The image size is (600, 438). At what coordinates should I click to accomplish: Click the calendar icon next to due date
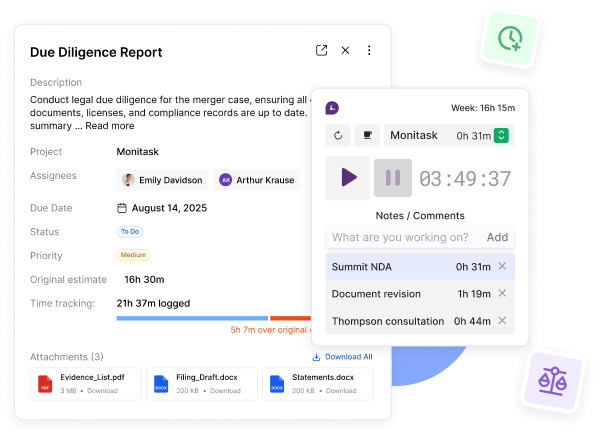pyautogui.click(x=122, y=208)
